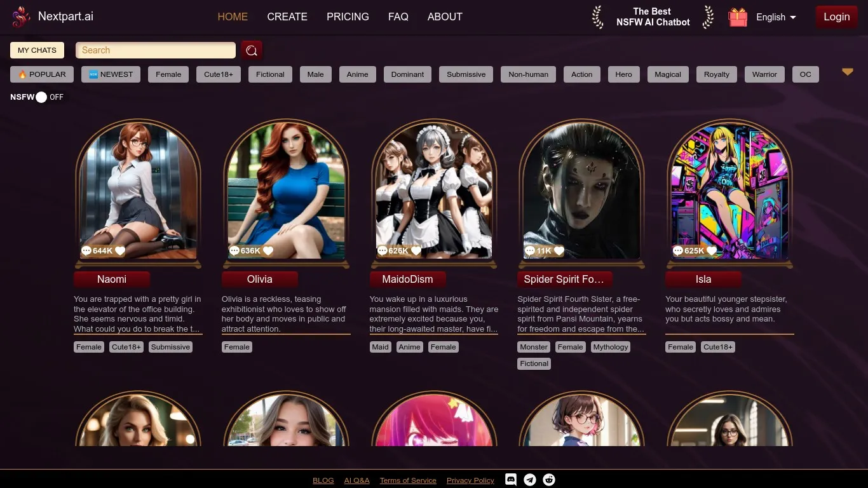Click the heart icon on Naomi's card

click(x=120, y=251)
